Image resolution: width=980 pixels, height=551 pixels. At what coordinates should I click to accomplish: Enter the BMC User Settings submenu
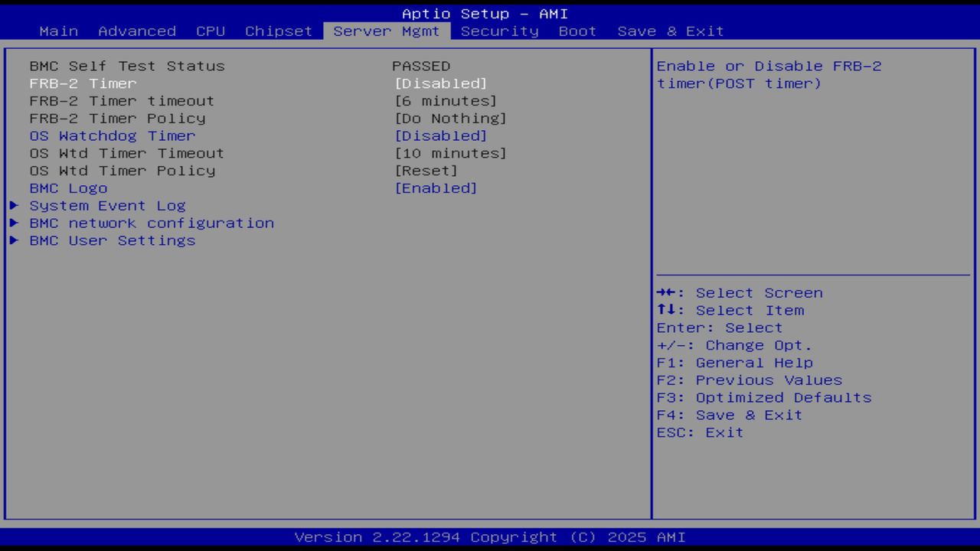112,240
